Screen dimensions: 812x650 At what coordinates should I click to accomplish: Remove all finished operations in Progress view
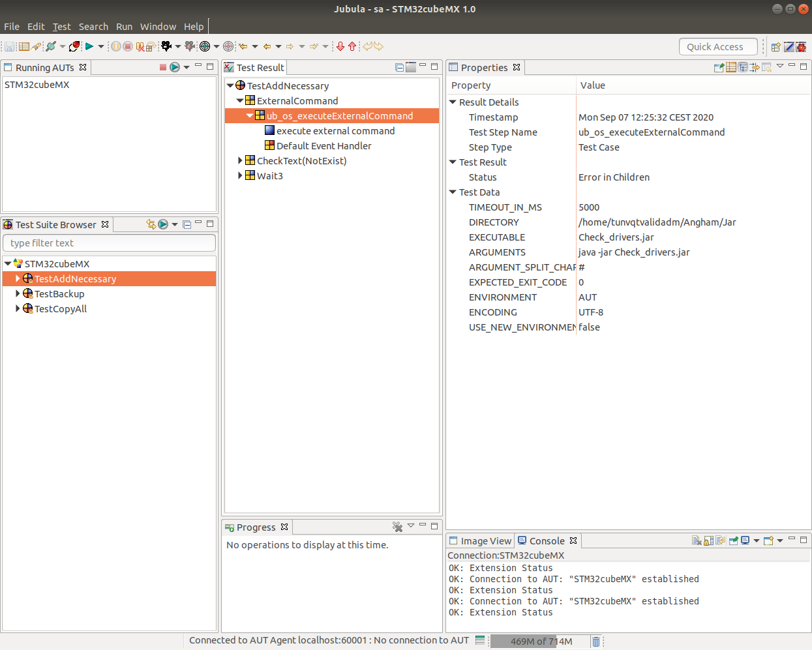[x=397, y=527]
